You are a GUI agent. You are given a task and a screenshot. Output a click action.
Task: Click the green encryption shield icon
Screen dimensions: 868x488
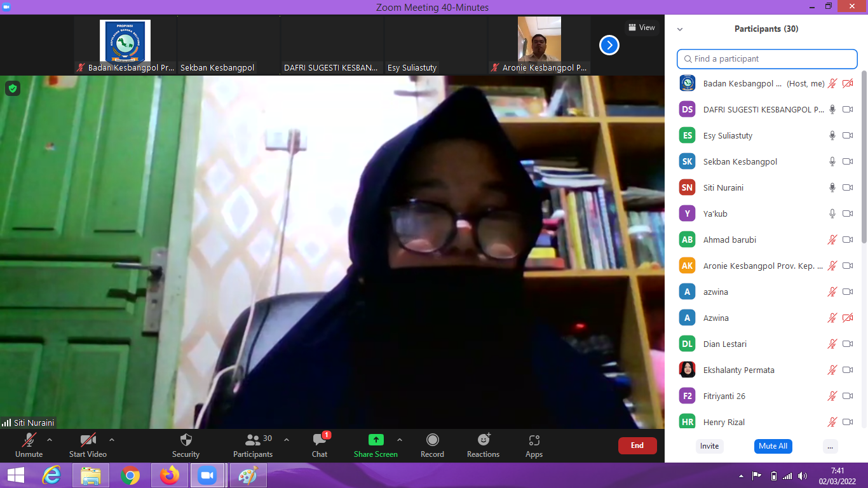pyautogui.click(x=13, y=88)
